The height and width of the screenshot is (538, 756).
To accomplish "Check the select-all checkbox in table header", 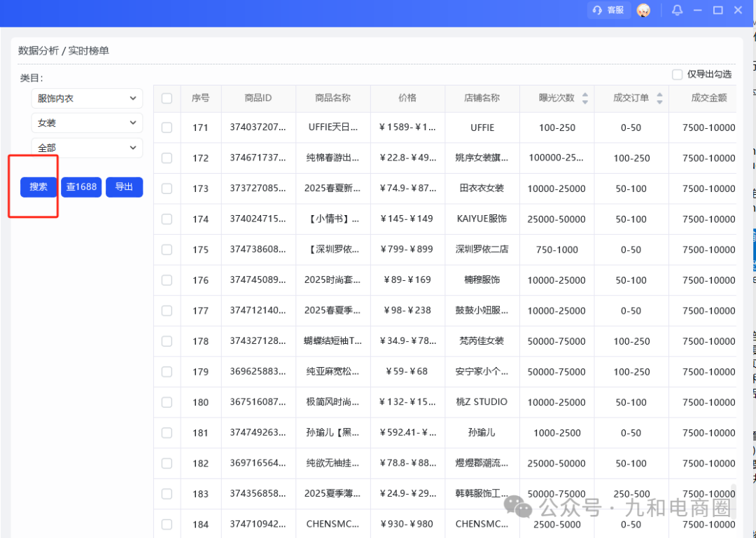I will pyautogui.click(x=166, y=98).
